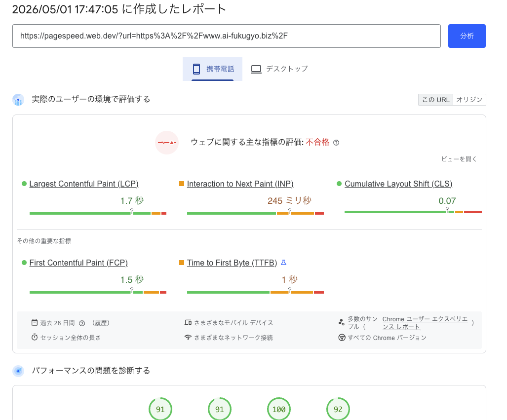Click the failed assessment pulse icon
The width and height of the screenshot is (507, 420).
(x=167, y=143)
